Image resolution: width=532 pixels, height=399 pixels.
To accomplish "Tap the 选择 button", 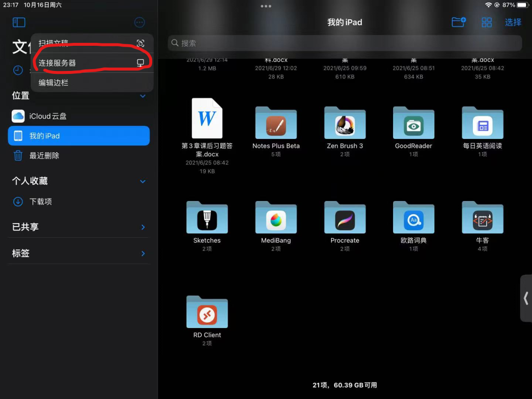I will pos(513,22).
